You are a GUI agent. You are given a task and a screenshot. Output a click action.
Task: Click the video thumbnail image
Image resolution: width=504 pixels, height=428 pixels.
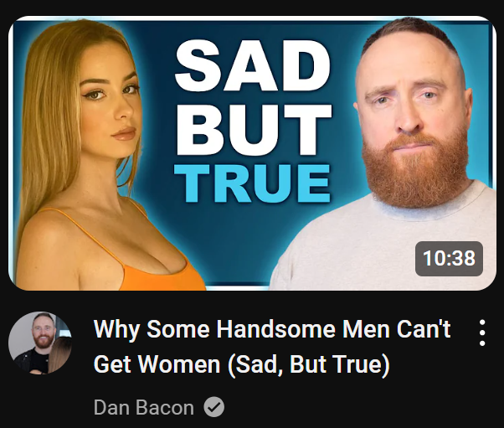(x=252, y=153)
